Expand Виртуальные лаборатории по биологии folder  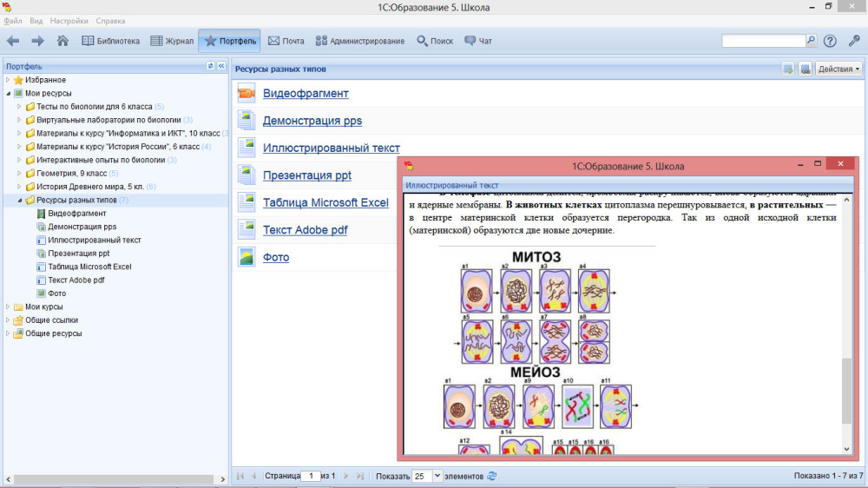point(19,120)
